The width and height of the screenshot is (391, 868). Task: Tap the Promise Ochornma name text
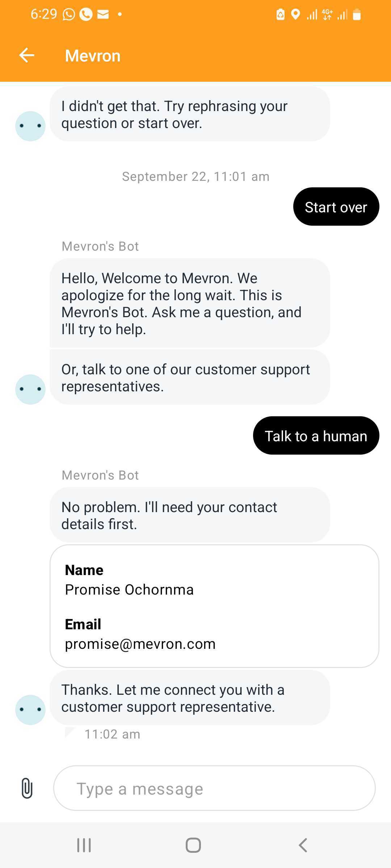point(129,590)
